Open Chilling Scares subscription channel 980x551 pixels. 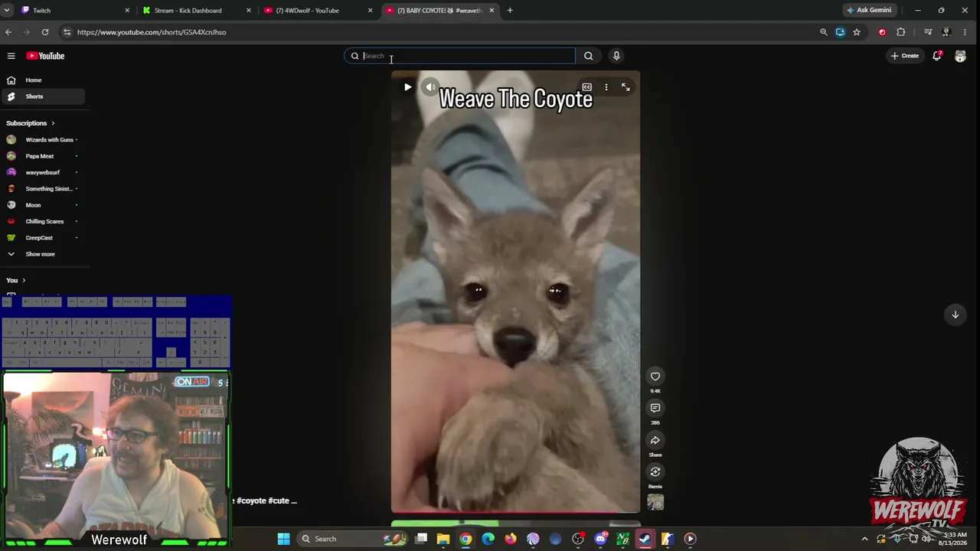pyautogui.click(x=42, y=221)
